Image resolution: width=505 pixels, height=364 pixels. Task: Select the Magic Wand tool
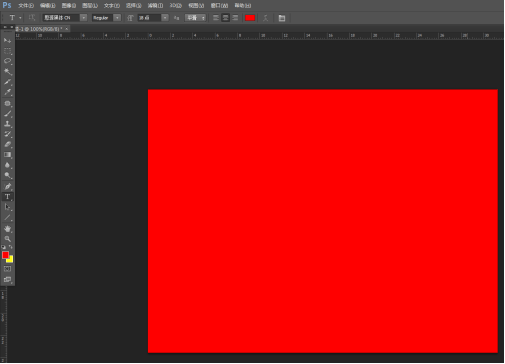7,71
